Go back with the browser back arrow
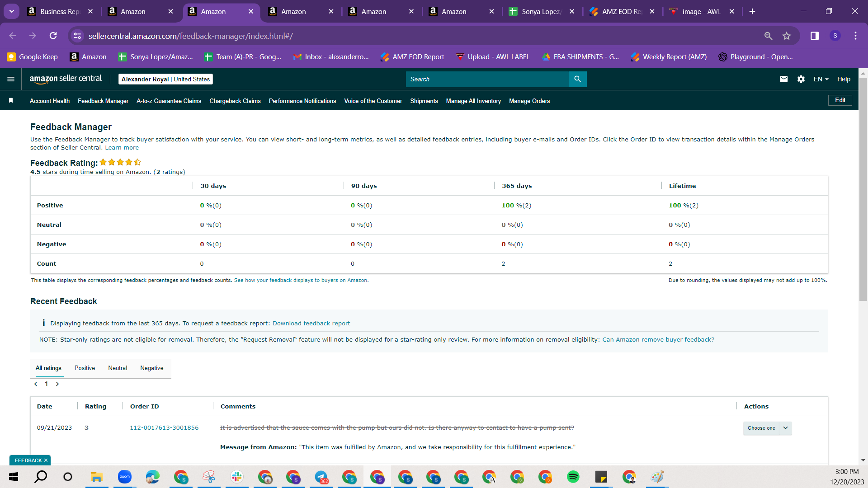Screen dimensions: 868x488 [x=12, y=36]
